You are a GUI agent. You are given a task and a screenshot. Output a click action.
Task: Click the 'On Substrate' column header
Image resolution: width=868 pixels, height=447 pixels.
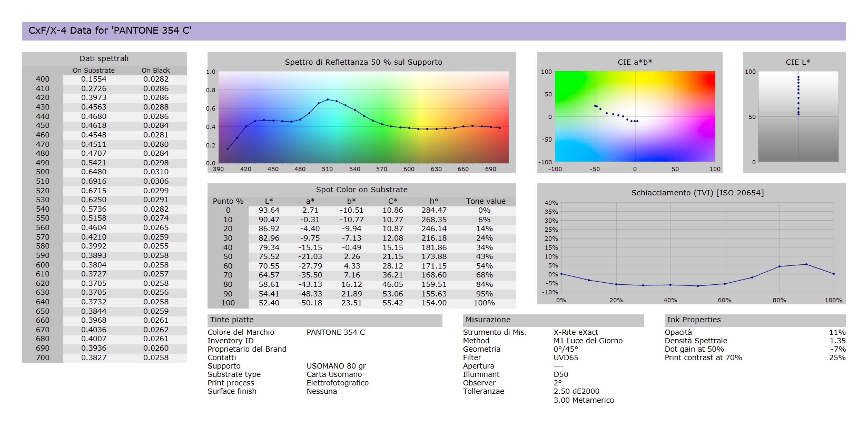click(x=93, y=70)
